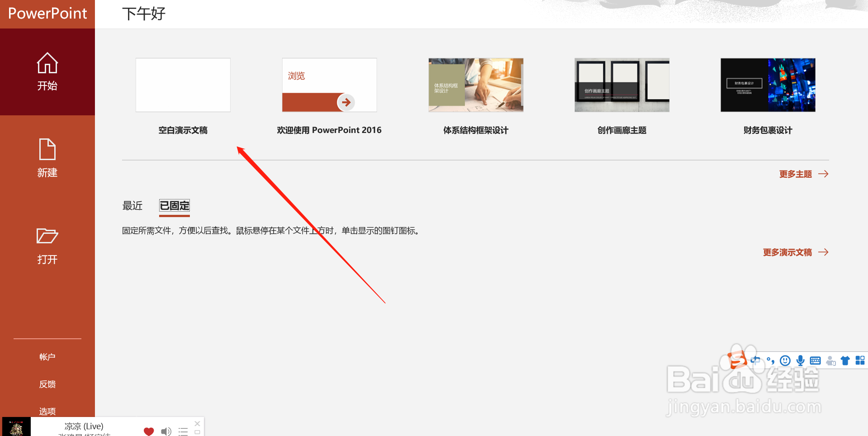This screenshot has height=436, width=868.
Task: Open the Sogou emoji smiley panel
Action: pyautogui.click(x=785, y=360)
